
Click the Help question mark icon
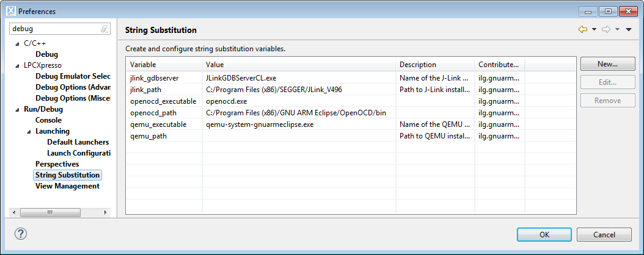(x=21, y=234)
